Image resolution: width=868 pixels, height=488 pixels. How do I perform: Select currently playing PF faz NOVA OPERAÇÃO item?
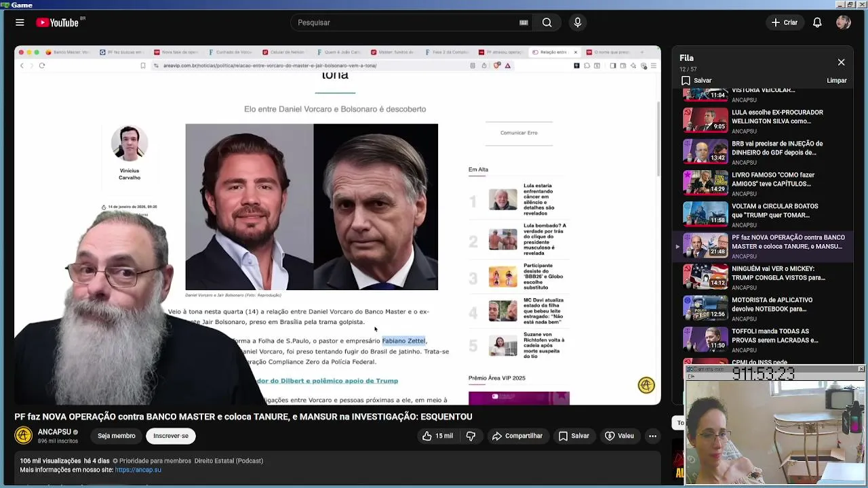762,246
